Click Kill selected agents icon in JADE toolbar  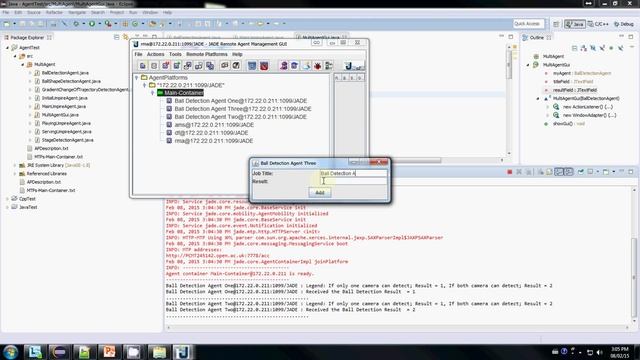pyautogui.click(x=154, y=66)
